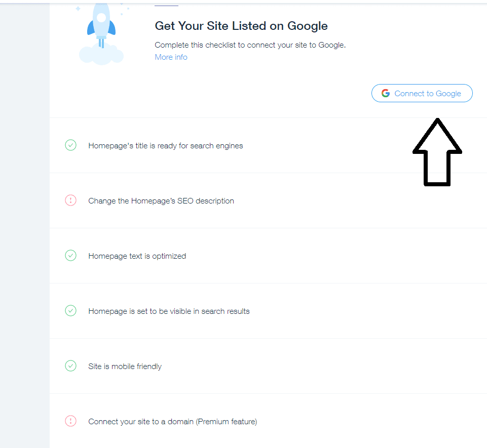
Task: Expand the "Homepage text is optimized" step
Action: click(x=137, y=256)
